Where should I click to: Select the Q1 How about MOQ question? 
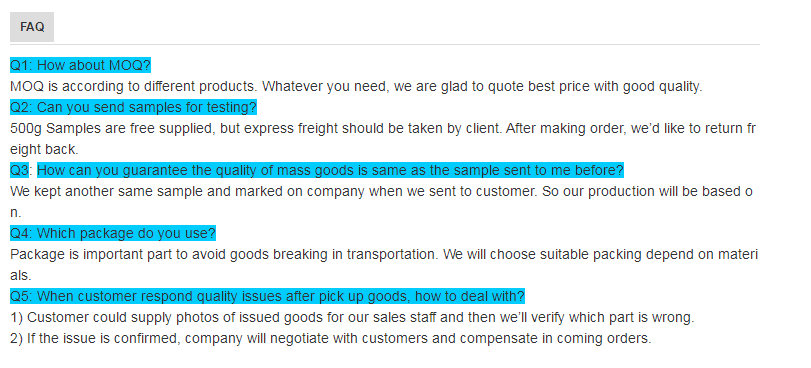(x=80, y=65)
